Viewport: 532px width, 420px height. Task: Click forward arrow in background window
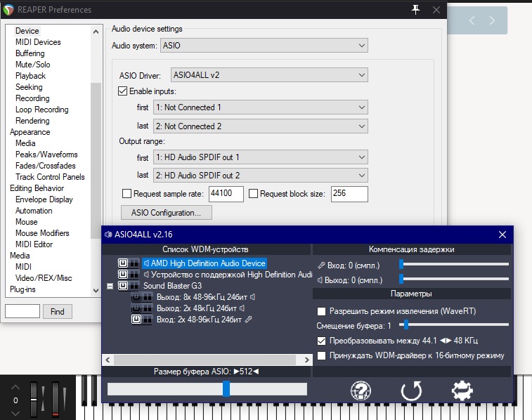[x=492, y=20]
